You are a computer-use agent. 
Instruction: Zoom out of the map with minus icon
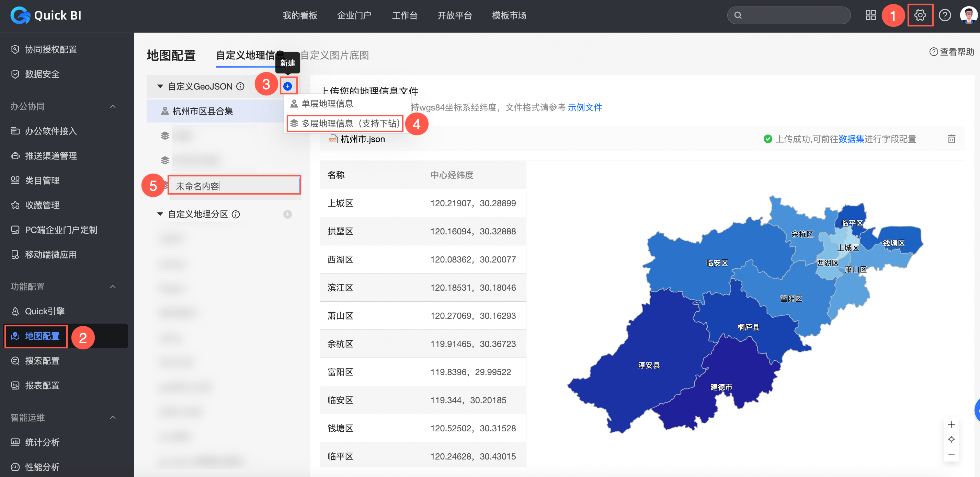pos(951,455)
